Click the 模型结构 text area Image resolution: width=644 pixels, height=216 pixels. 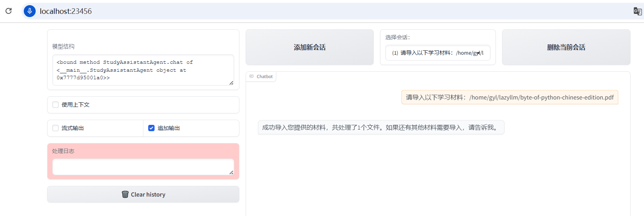tap(143, 70)
